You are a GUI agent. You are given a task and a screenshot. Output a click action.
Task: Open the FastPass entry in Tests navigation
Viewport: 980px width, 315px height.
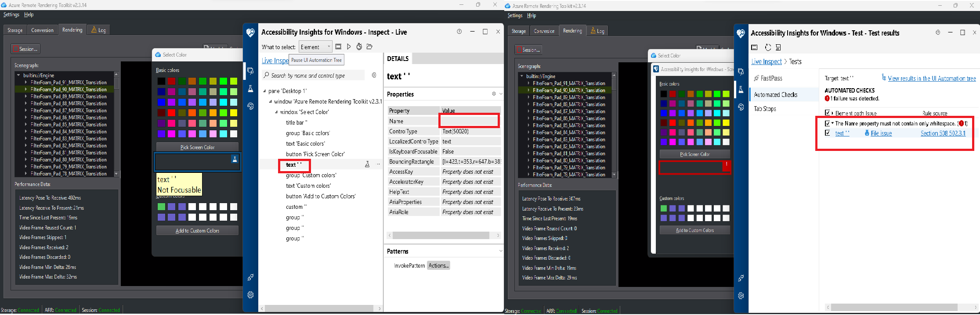point(768,78)
